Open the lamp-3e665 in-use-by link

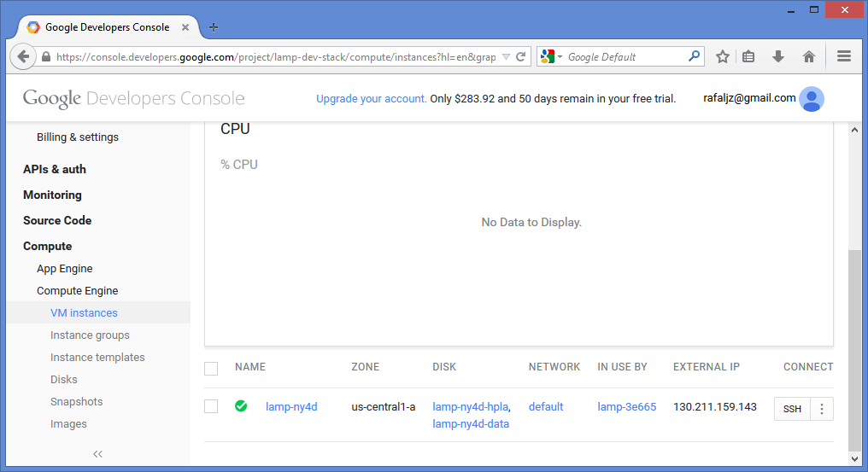point(626,407)
